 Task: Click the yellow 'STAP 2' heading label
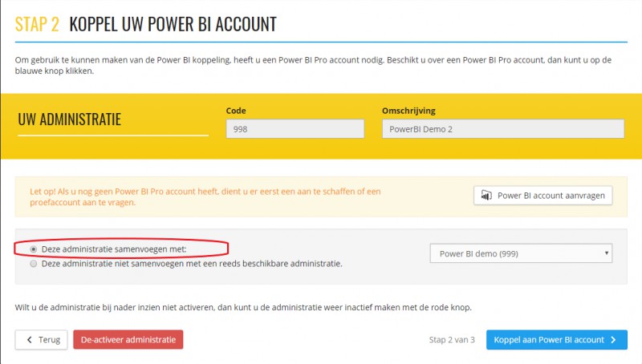click(37, 24)
